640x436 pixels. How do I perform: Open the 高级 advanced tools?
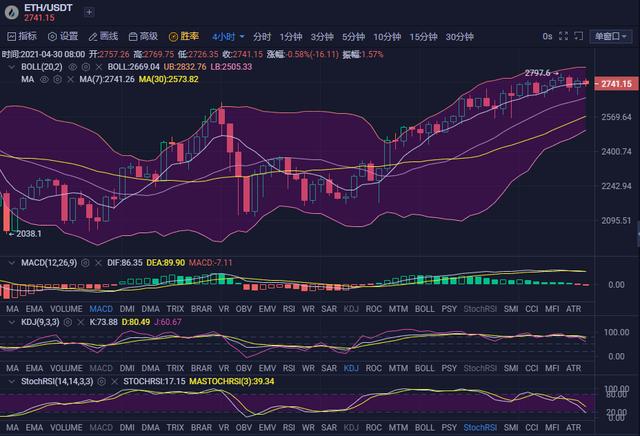143,36
